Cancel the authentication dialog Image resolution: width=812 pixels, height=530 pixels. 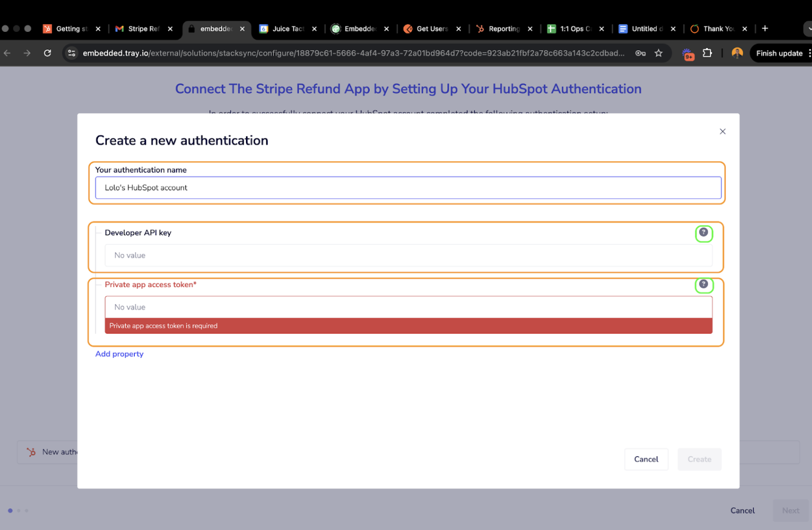tap(646, 459)
